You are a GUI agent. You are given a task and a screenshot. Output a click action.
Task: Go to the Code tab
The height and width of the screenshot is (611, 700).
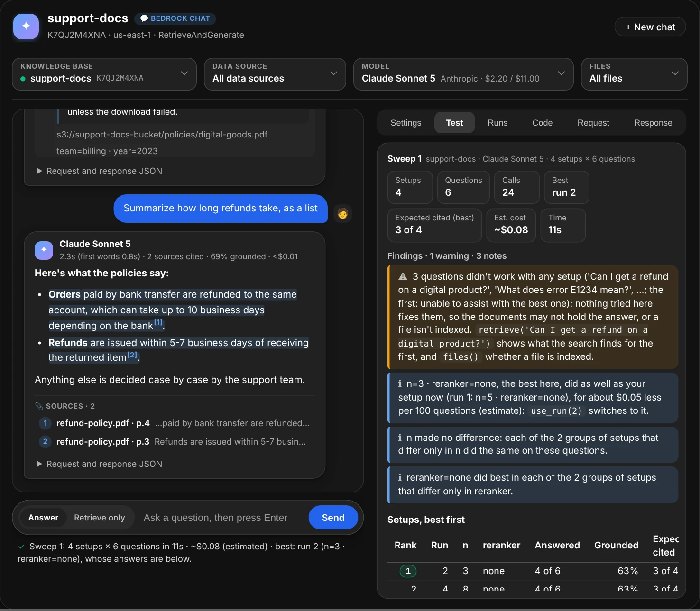point(543,123)
